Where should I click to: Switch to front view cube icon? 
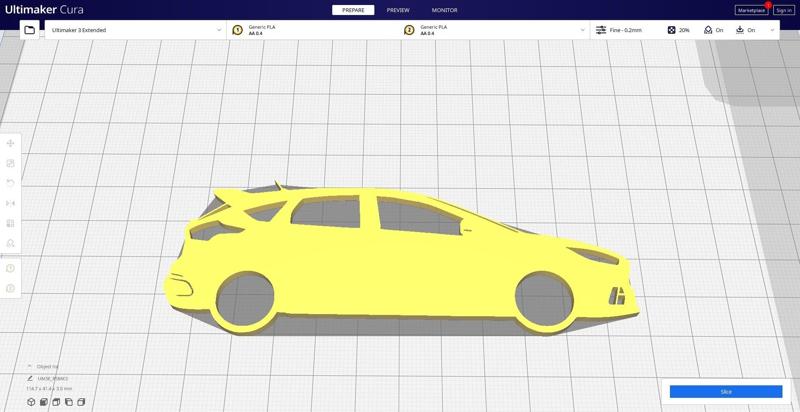[44, 402]
